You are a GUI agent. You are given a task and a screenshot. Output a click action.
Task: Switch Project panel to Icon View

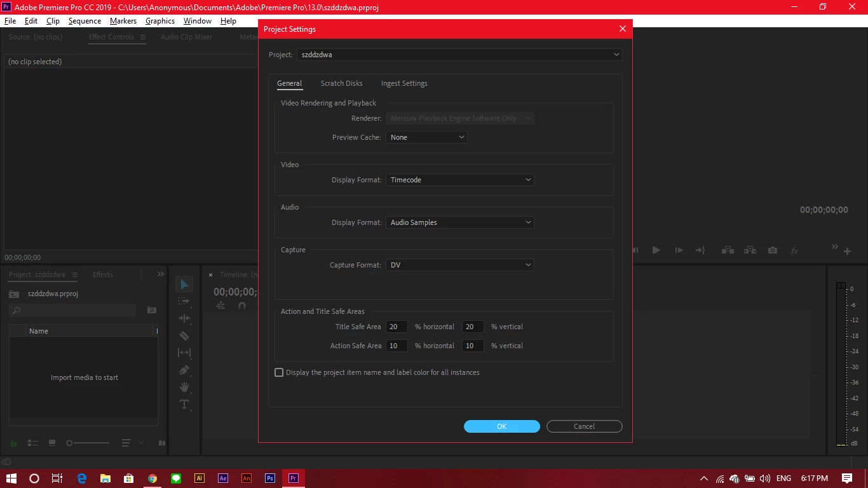[52, 443]
